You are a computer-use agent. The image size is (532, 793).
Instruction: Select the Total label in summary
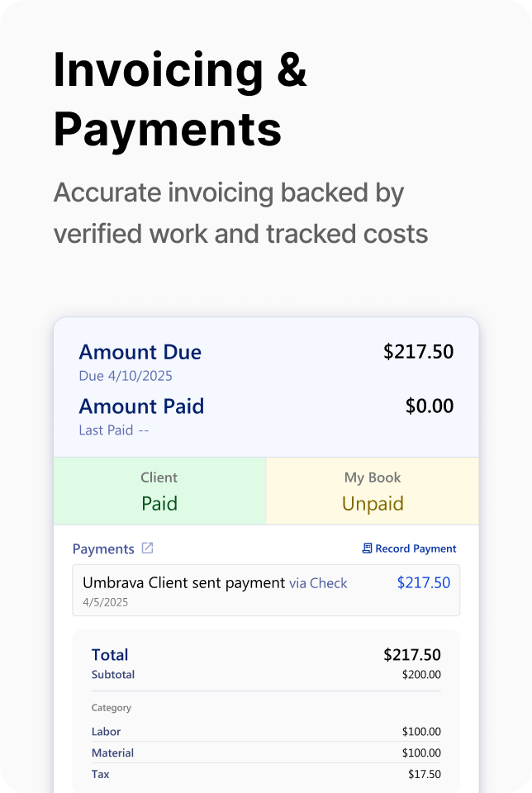coord(110,655)
